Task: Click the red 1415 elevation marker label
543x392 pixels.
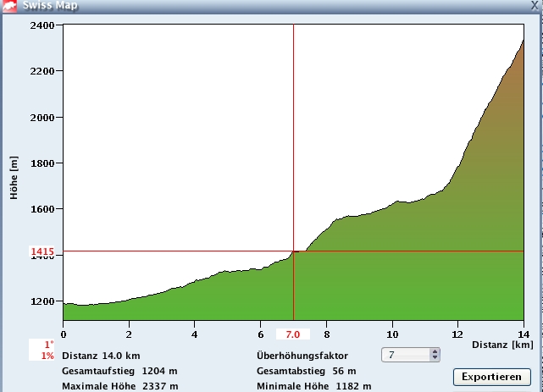Action: click(x=42, y=251)
